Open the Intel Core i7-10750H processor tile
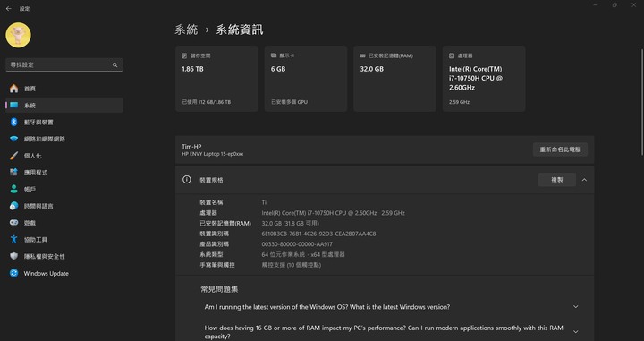 (x=484, y=79)
